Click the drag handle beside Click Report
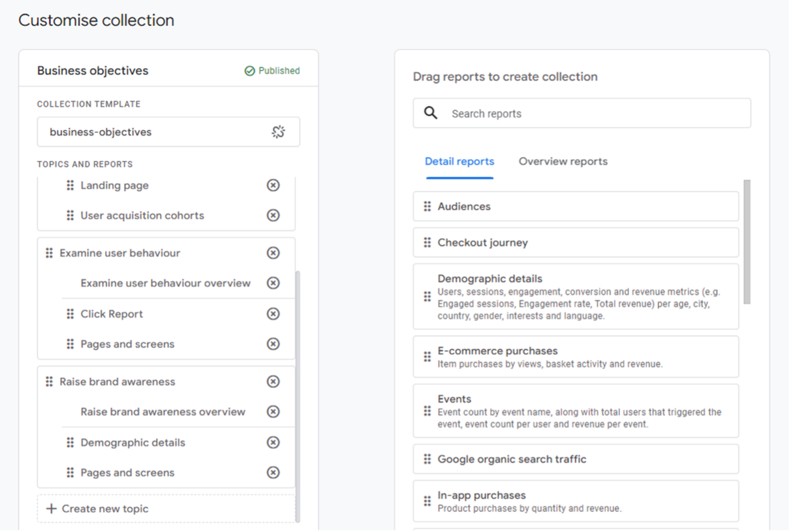The height and width of the screenshot is (532, 791). 70,314
